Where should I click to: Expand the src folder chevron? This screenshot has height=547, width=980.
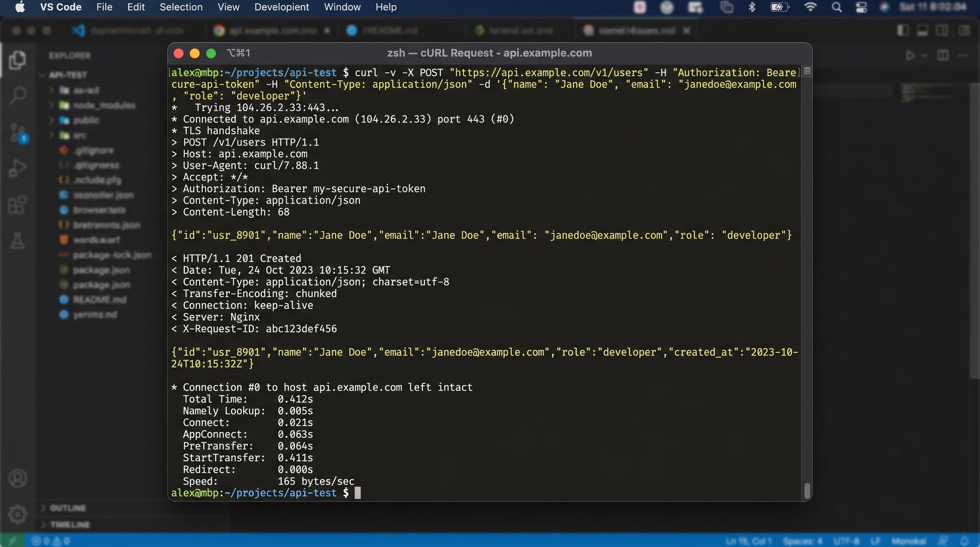point(51,135)
